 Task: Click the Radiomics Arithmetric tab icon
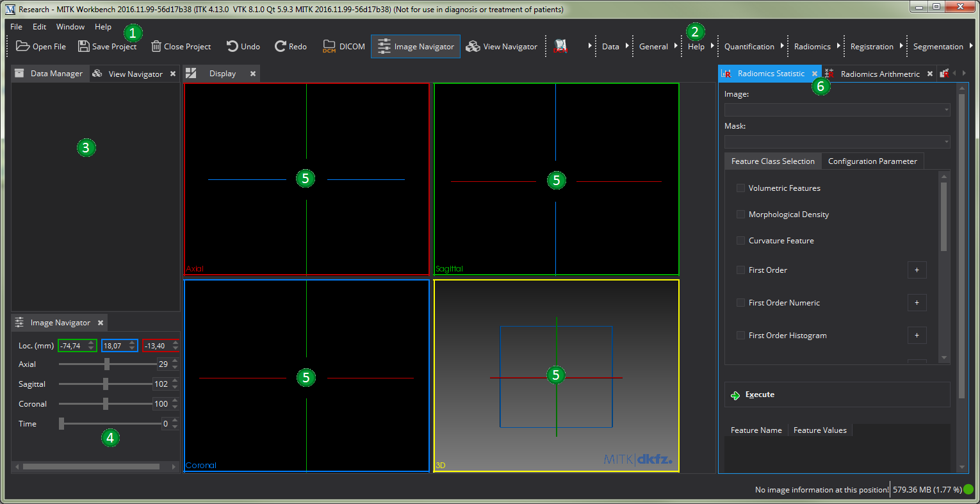829,74
